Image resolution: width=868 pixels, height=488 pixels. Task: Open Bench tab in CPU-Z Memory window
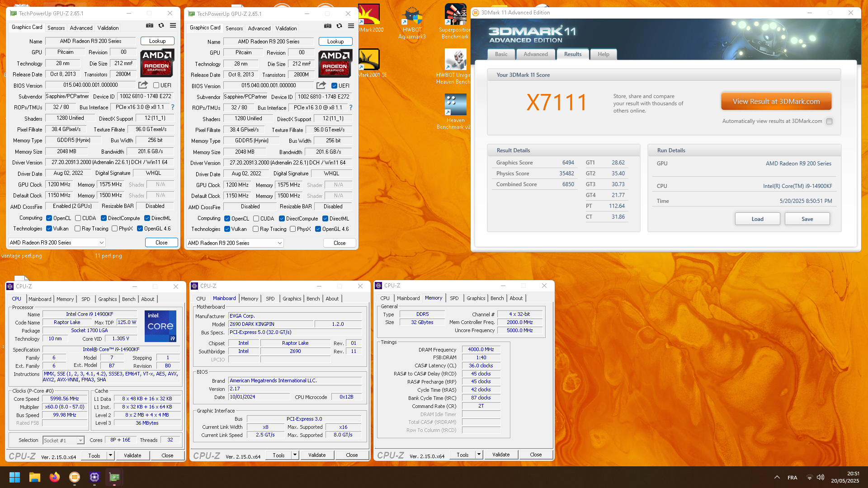497,298
